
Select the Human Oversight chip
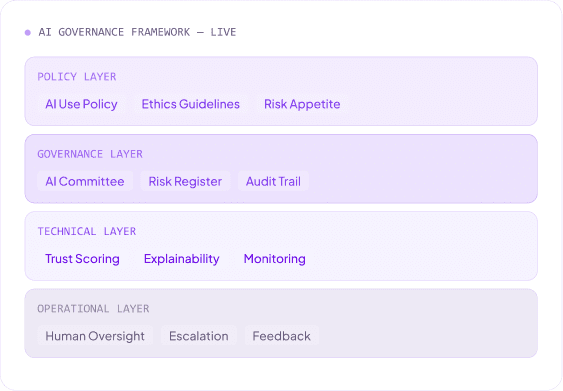[95, 336]
